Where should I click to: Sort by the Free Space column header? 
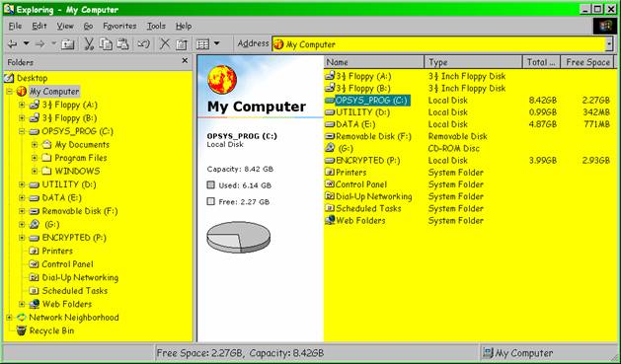(x=587, y=62)
